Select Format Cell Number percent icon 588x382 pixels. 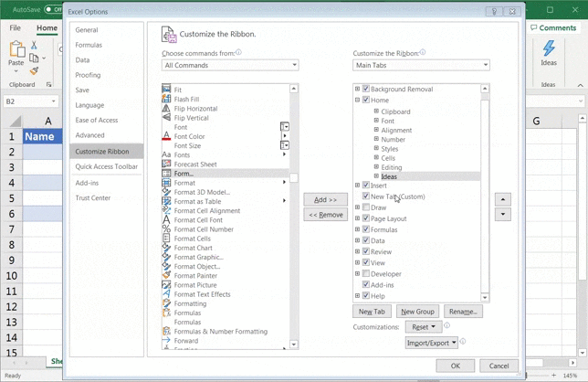tap(166, 228)
